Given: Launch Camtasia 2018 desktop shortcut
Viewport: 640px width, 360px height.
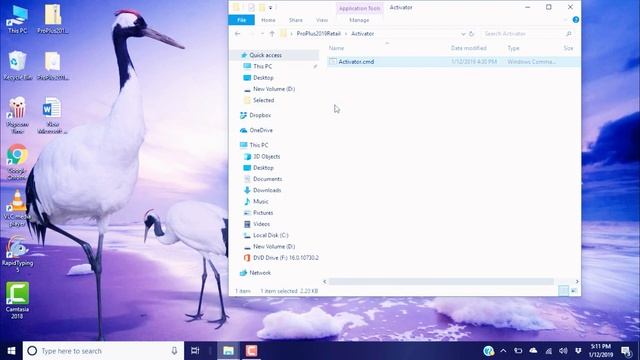Looking at the screenshot, I should (18, 300).
